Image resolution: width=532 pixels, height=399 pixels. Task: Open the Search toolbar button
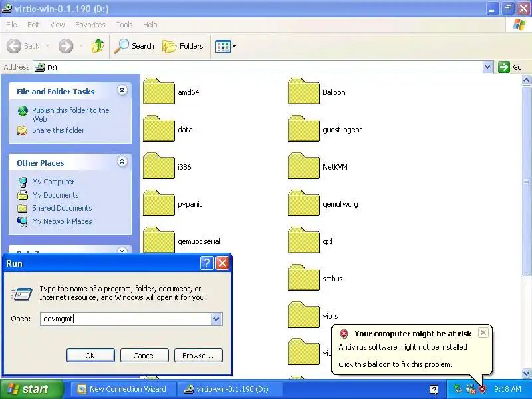pyautogui.click(x=134, y=46)
